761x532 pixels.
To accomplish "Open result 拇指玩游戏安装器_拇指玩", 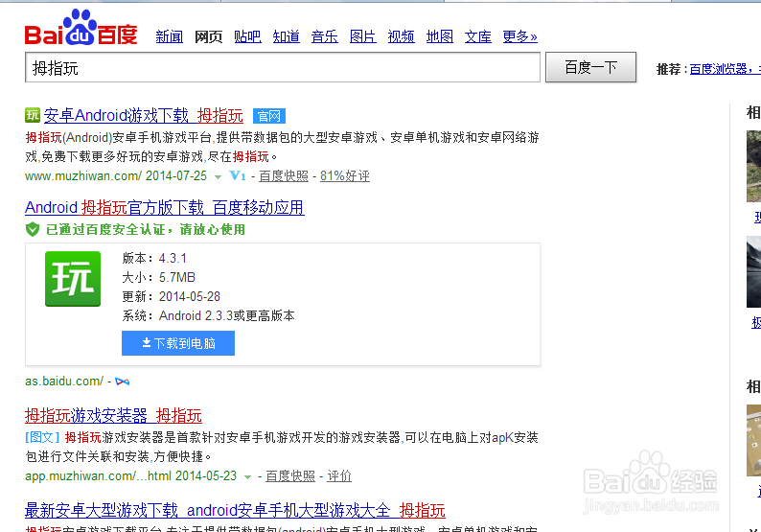I will click(x=113, y=415).
